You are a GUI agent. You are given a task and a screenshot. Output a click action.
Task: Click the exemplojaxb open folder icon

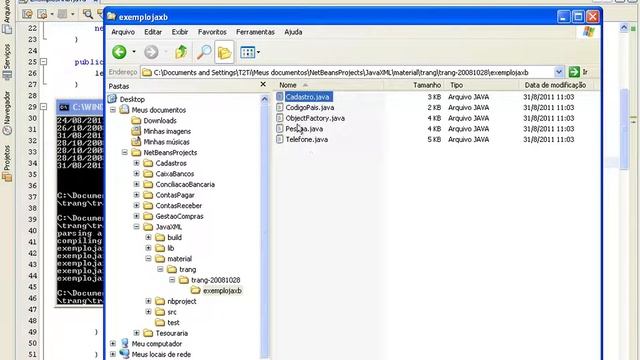pos(196,290)
